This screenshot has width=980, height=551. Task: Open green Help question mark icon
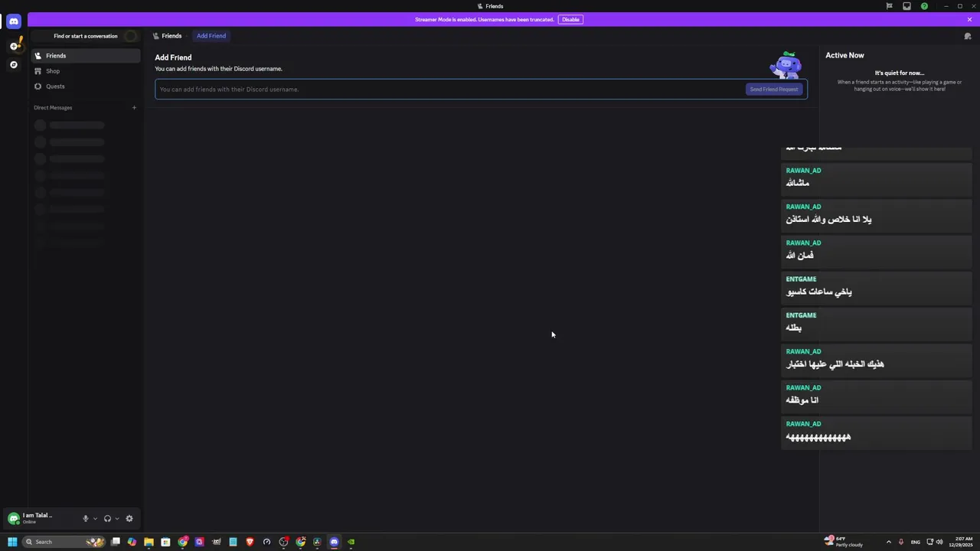tap(924, 6)
